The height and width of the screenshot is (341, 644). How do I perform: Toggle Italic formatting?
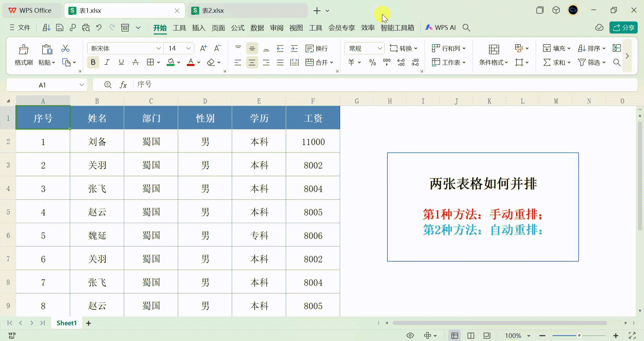107,62
